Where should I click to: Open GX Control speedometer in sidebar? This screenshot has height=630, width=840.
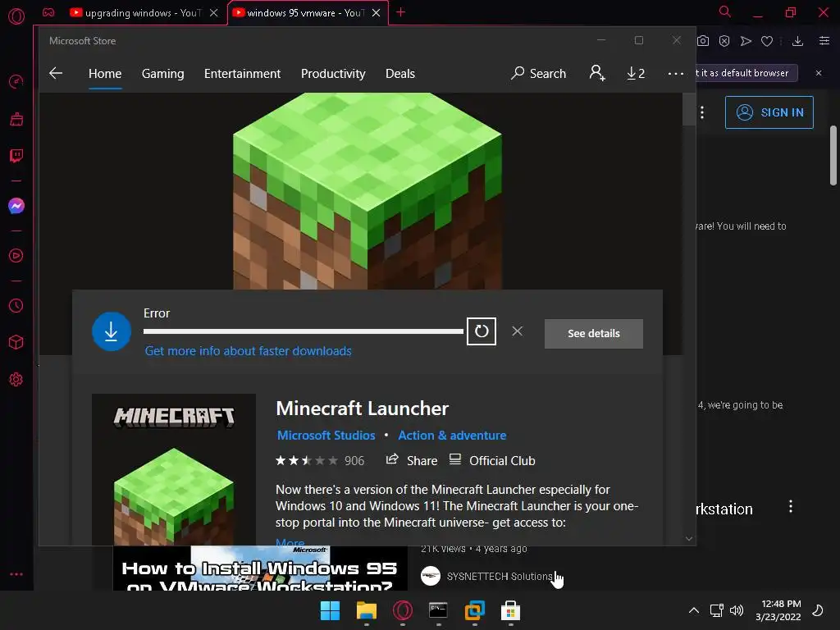tap(16, 82)
